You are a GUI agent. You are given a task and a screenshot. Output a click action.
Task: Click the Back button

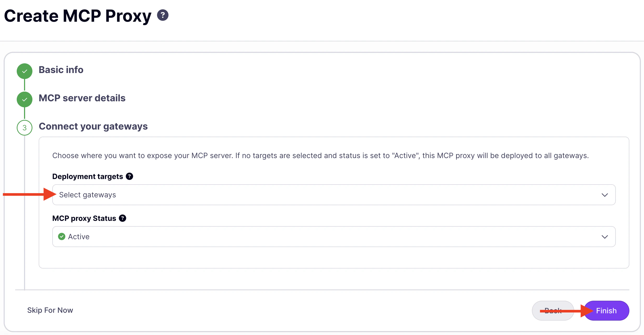point(553,311)
